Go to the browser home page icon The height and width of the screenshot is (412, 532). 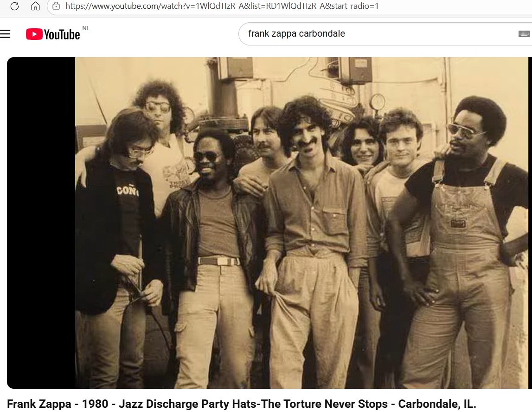(35, 6)
